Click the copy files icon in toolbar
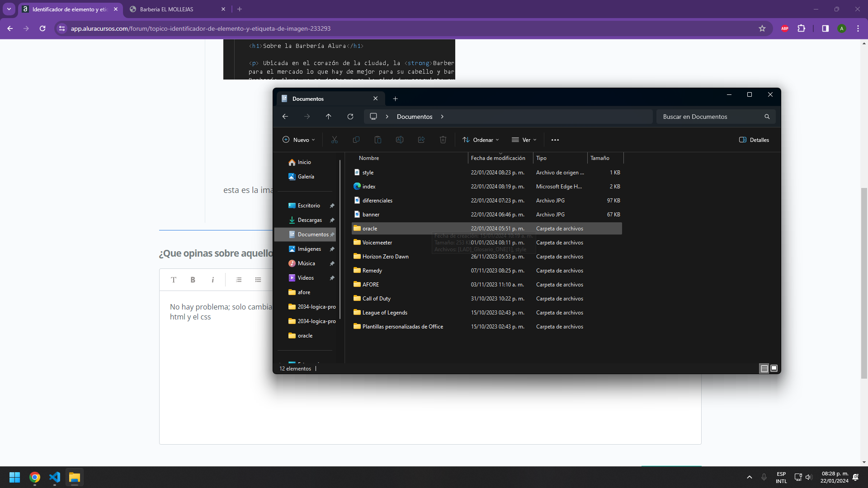This screenshot has height=488, width=868. (356, 140)
